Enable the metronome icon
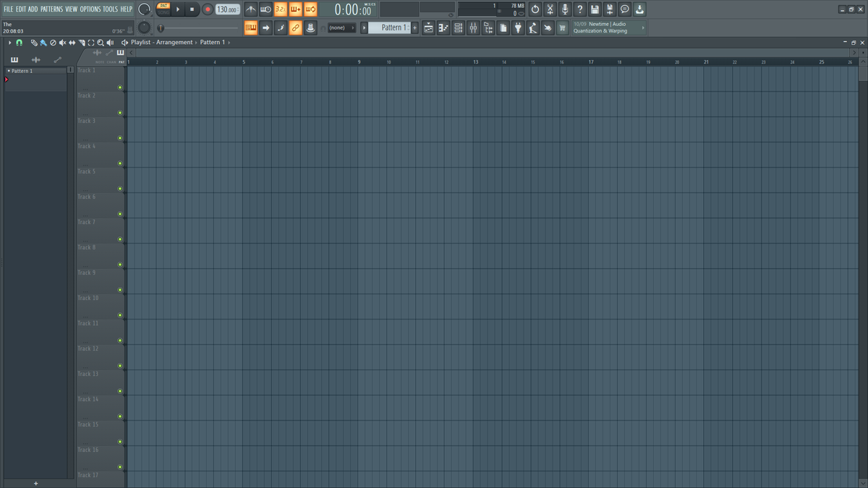868x488 pixels. pos(251,9)
